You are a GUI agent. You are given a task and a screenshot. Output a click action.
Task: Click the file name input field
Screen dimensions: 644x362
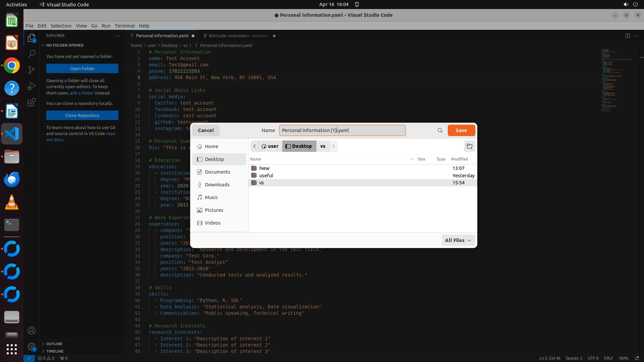pyautogui.click(x=342, y=130)
